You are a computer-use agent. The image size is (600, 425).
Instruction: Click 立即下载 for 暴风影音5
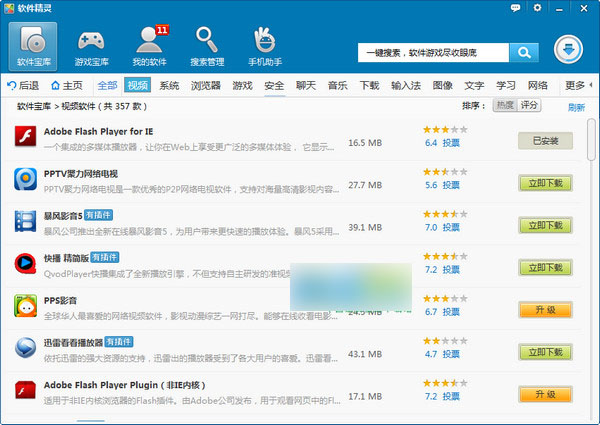point(545,225)
